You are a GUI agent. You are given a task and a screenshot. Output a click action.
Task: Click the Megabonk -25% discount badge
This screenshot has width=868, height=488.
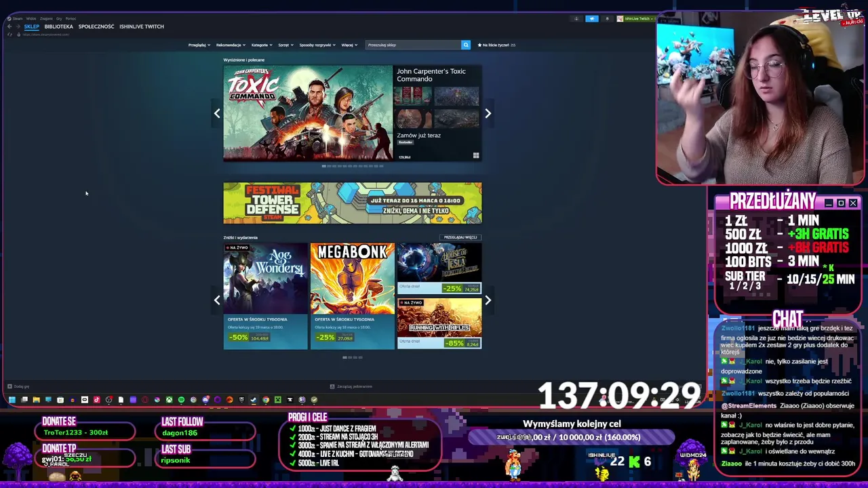[x=325, y=337]
